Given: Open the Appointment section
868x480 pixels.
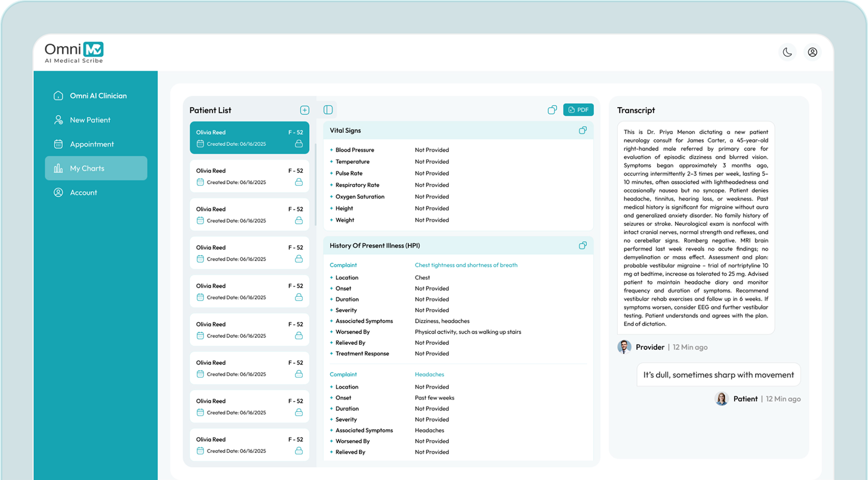Looking at the screenshot, I should click(91, 144).
